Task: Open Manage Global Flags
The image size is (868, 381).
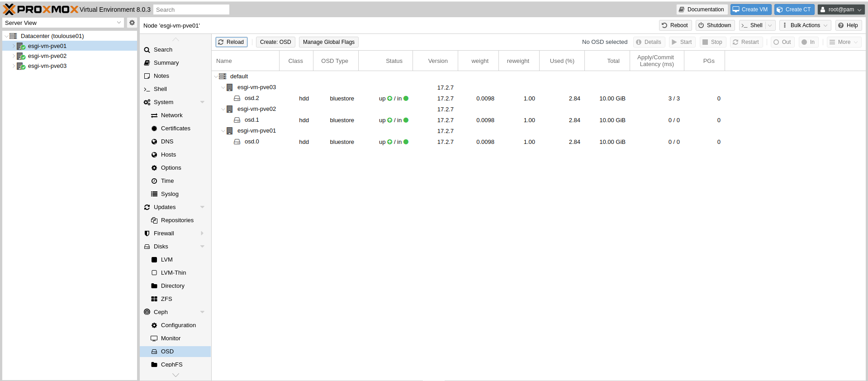Action: 329,42
